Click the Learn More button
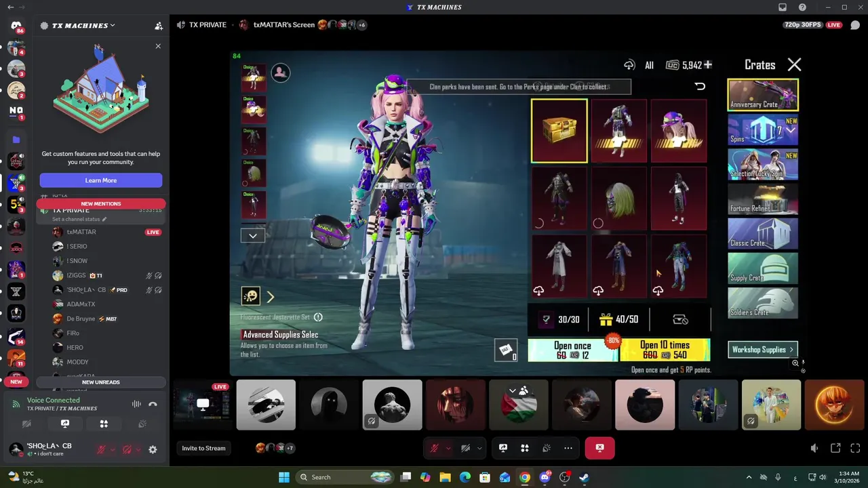 (101, 180)
